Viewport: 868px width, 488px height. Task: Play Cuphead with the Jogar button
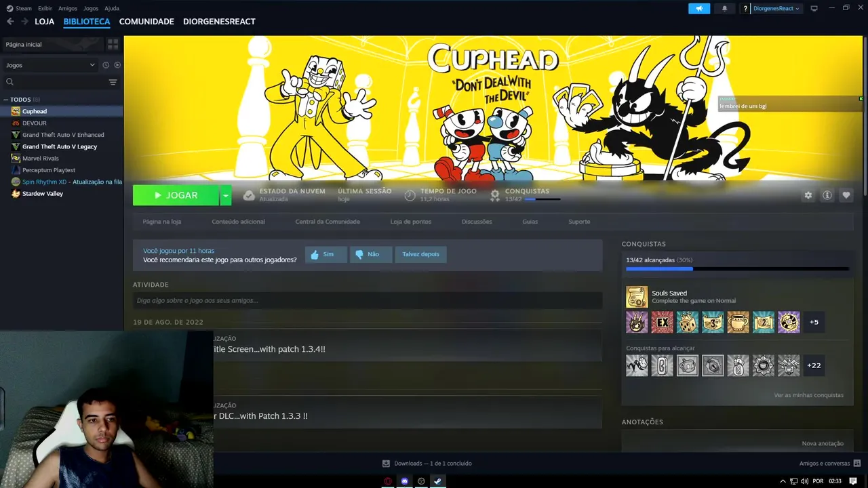tap(176, 195)
